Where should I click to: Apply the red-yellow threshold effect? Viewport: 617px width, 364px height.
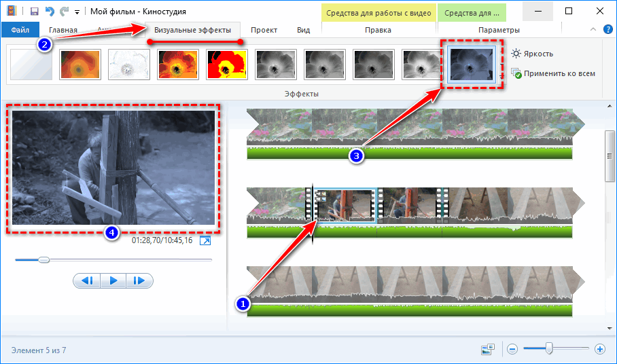pos(227,65)
